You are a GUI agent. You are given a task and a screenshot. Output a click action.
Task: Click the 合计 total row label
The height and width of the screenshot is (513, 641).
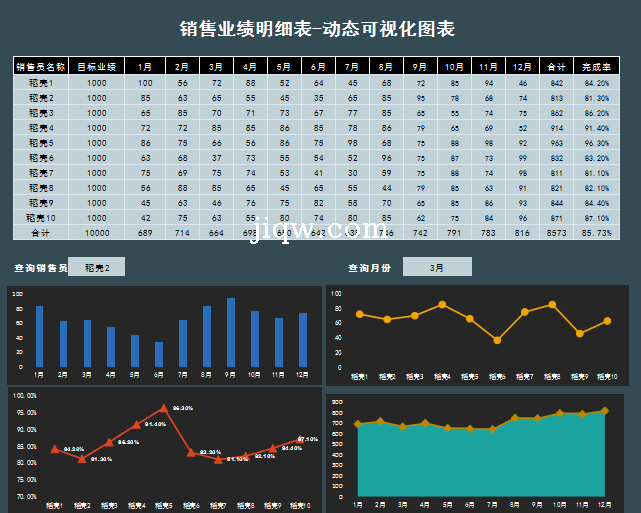tap(41, 232)
